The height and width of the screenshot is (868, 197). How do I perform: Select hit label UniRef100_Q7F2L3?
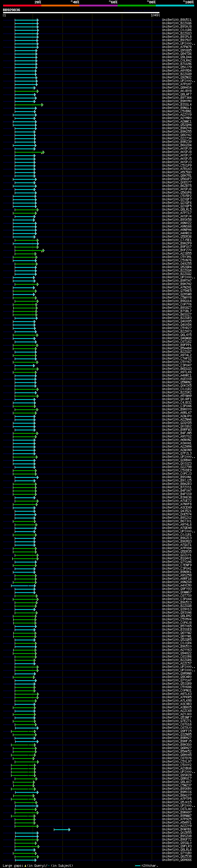pyautogui.click(x=177, y=454)
